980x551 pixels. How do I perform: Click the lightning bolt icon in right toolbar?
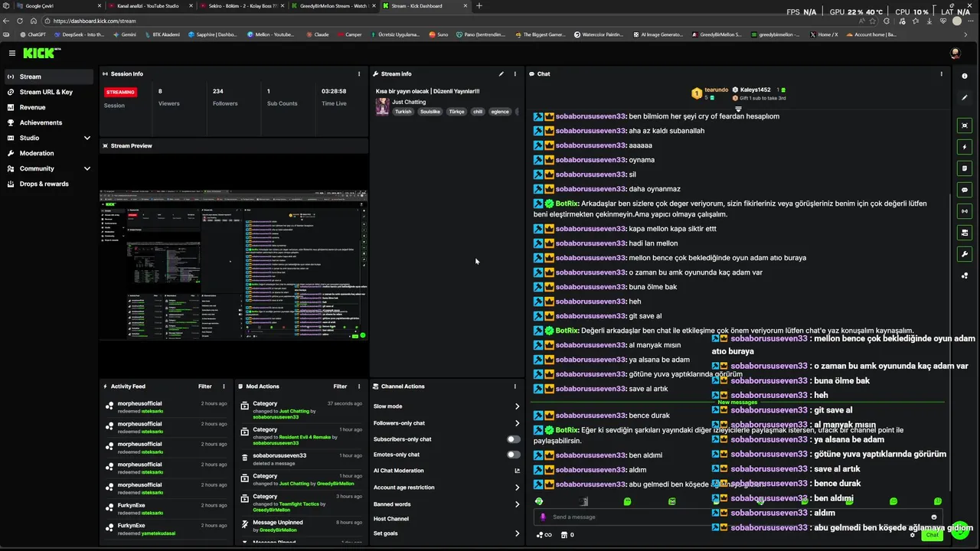[965, 147]
